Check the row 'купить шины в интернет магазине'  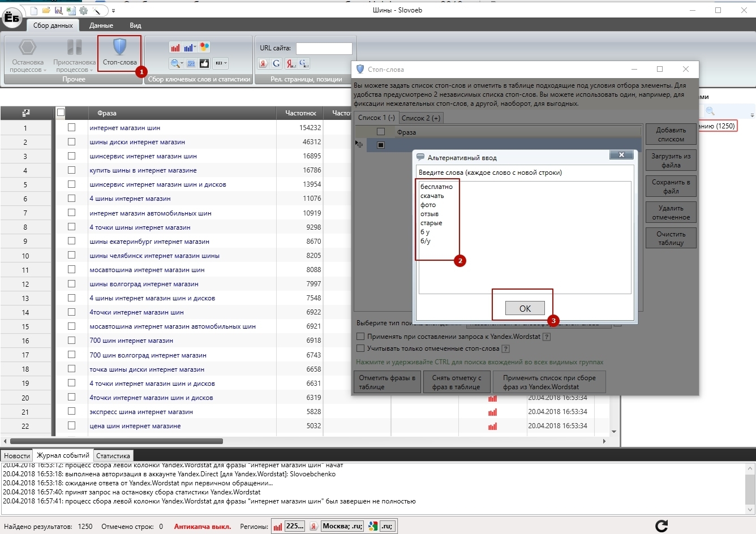[x=71, y=170]
